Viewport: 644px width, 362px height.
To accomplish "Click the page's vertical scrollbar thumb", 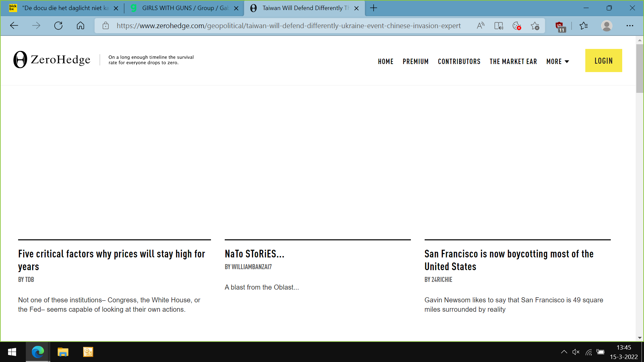I will (639, 69).
